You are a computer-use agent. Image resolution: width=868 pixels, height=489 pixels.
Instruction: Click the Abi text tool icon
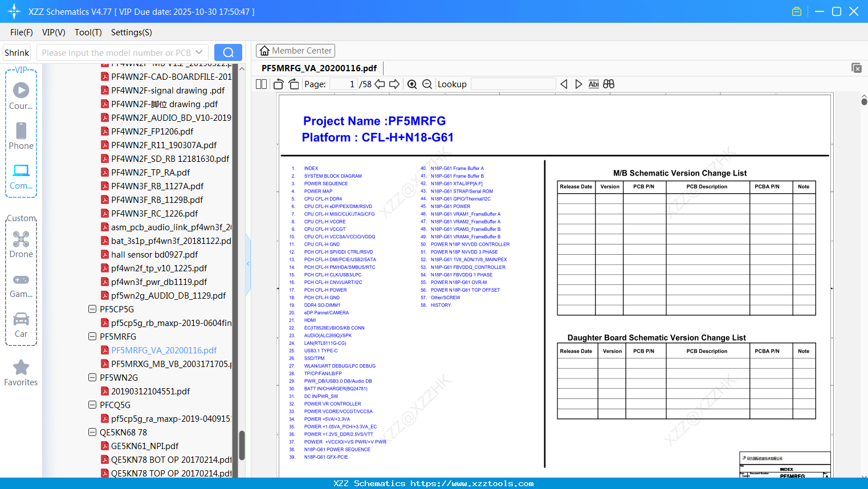[593, 84]
